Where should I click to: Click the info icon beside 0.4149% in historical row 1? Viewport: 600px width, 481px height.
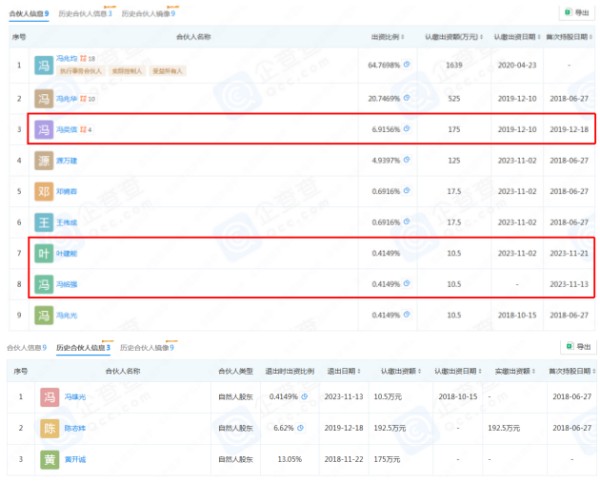tap(305, 396)
